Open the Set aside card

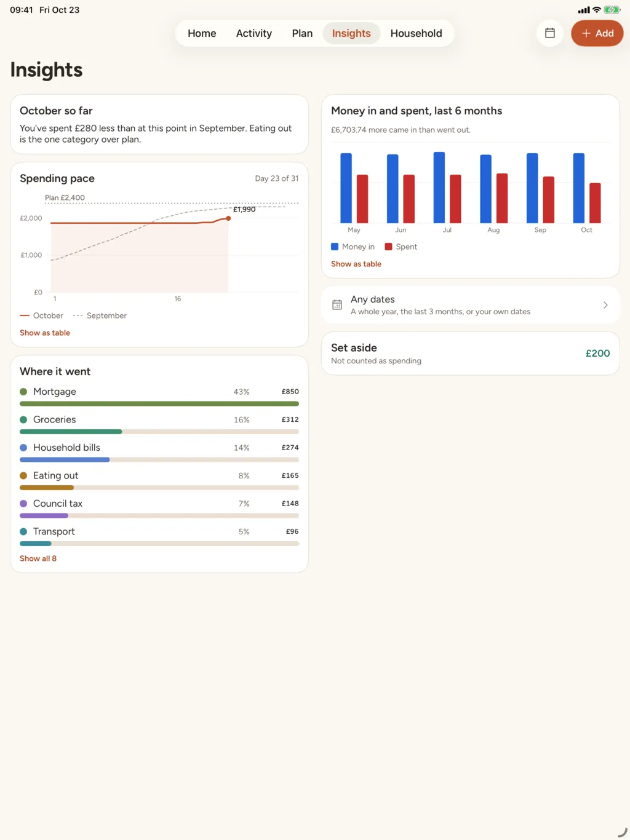(x=471, y=354)
